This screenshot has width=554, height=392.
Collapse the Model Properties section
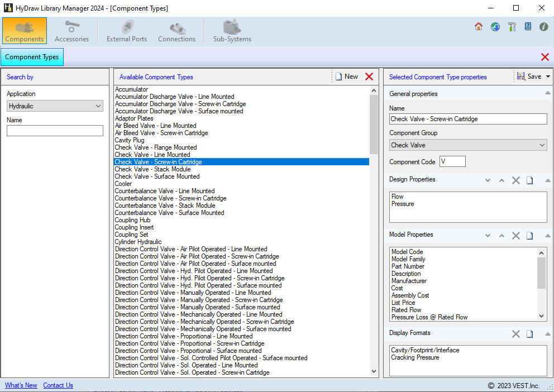tap(548, 236)
